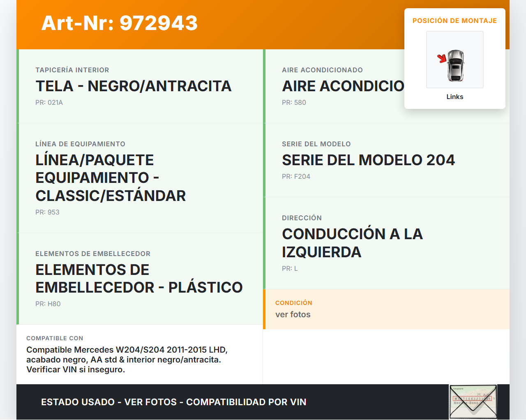Click the red arrow on car diagram
The image size is (526, 420).
tap(442, 59)
